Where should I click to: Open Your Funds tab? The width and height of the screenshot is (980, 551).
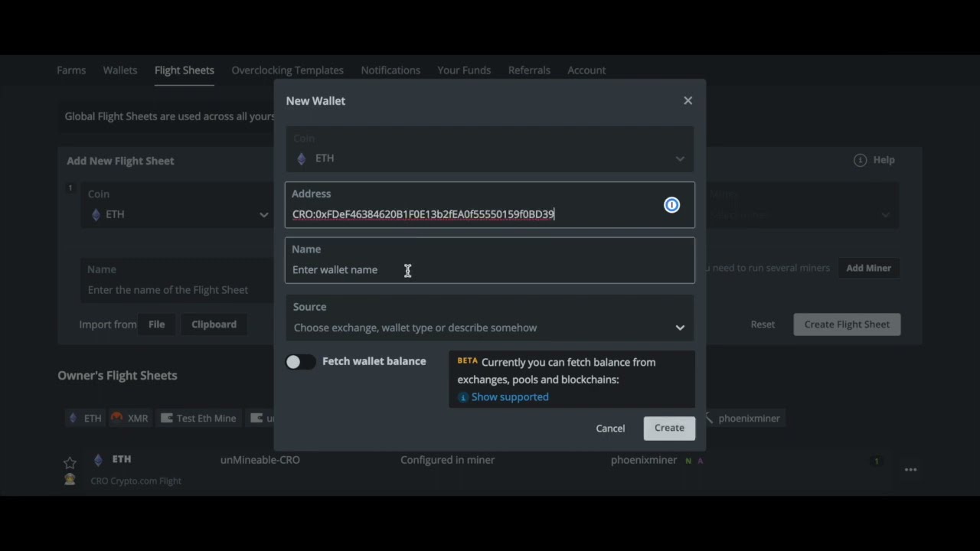464,70
